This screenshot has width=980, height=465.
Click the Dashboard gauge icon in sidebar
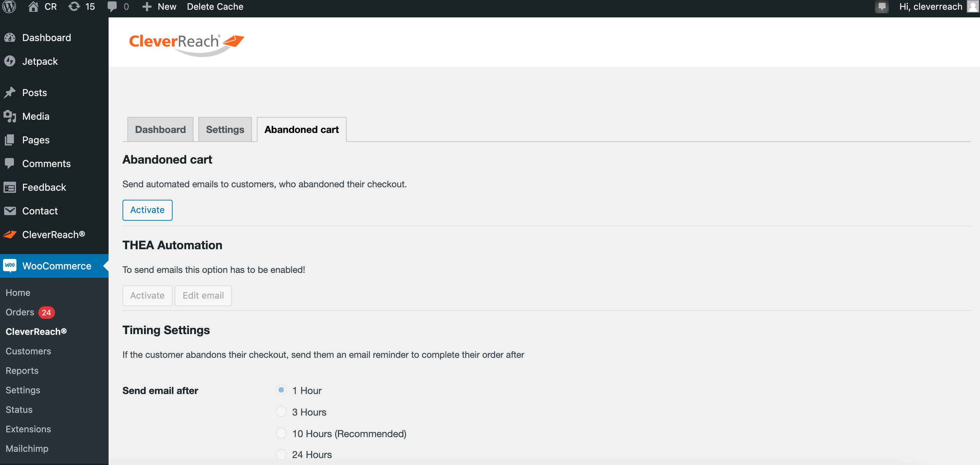tap(10, 37)
